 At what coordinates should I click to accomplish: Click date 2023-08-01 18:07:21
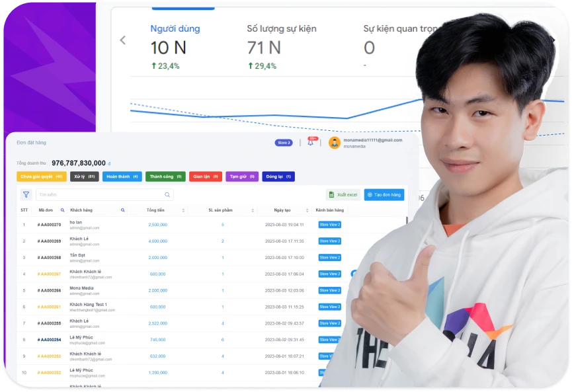click(284, 356)
